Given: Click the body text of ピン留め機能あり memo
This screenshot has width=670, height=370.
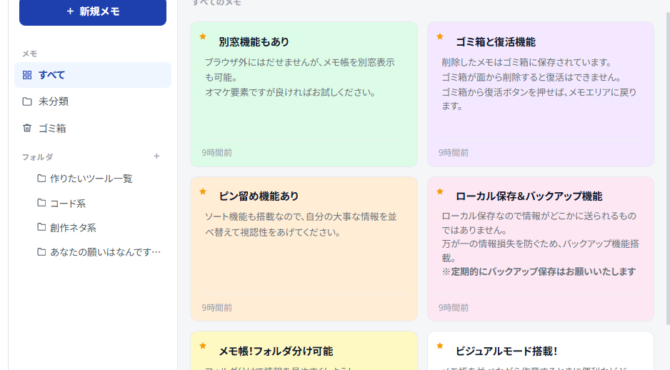Looking at the screenshot, I should point(300,224).
